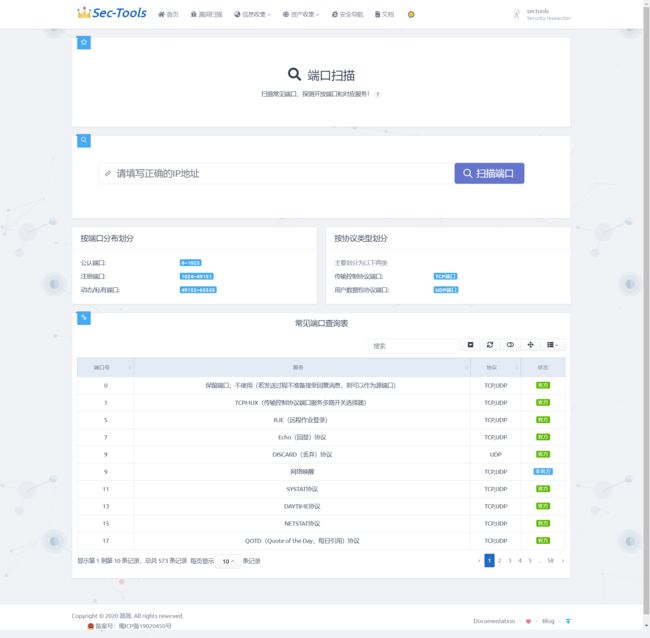The height and width of the screenshot is (638, 650).
Task: Click the help question mark beside the scan description
Action: coord(377,94)
